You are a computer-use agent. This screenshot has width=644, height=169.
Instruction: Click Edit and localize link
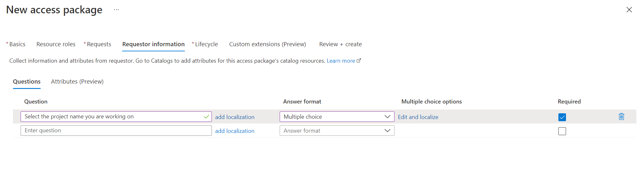point(418,117)
